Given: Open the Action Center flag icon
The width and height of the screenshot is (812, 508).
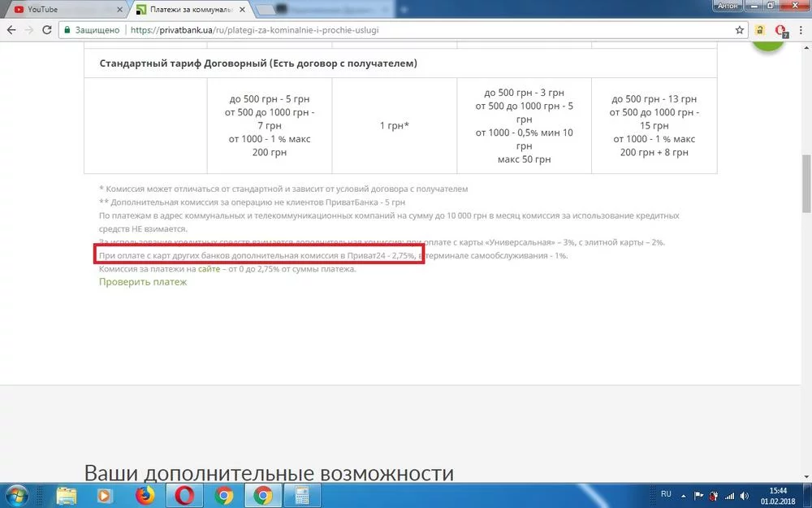Looking at the screenshot, I should click(698, 496).
